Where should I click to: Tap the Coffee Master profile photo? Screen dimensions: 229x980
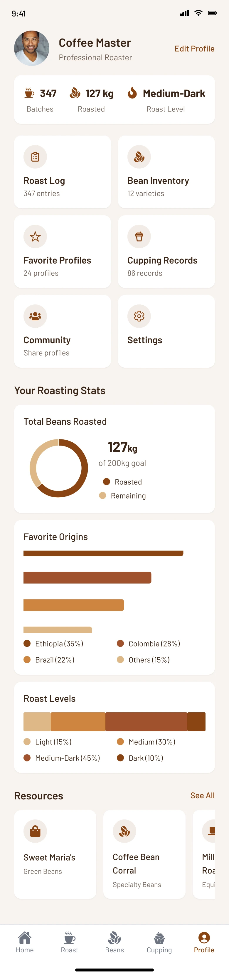pos(32,48)
